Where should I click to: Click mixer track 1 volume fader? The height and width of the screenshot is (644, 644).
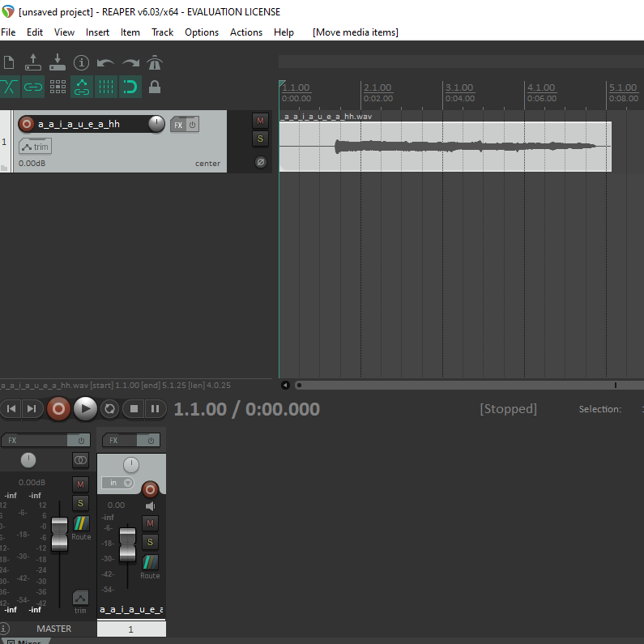coord(127,544)
